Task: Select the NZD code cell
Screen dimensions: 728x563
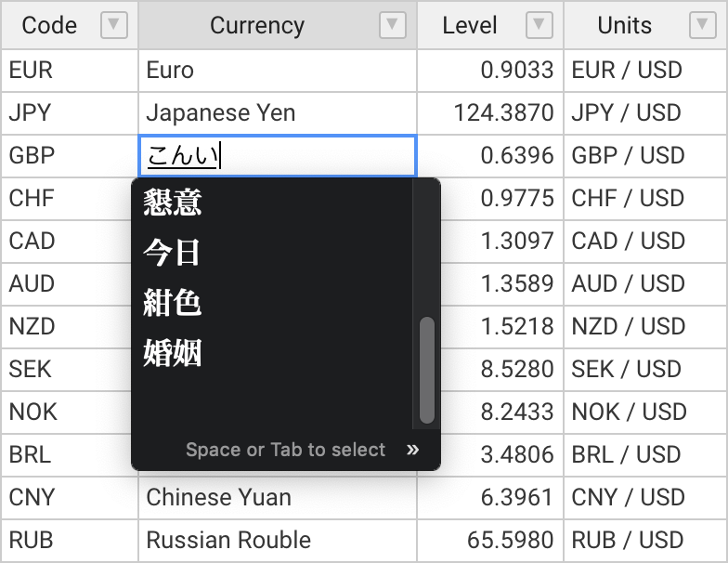Action: coord(70,327)
